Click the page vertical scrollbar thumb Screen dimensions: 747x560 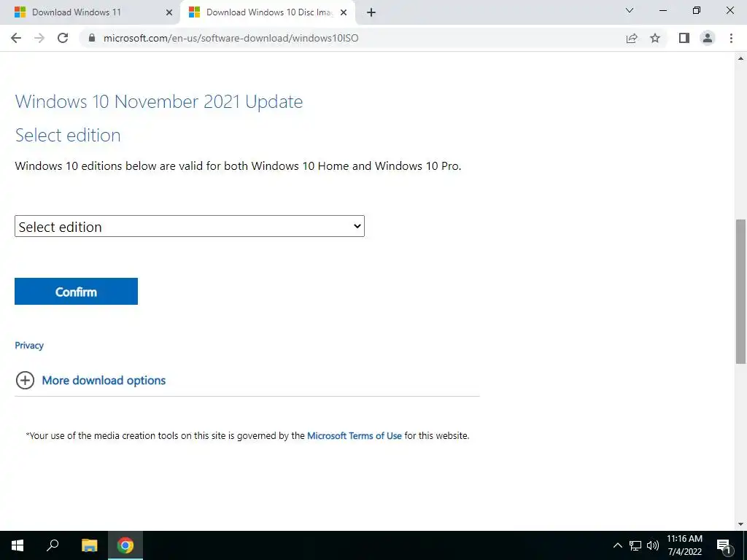point(741,292)
